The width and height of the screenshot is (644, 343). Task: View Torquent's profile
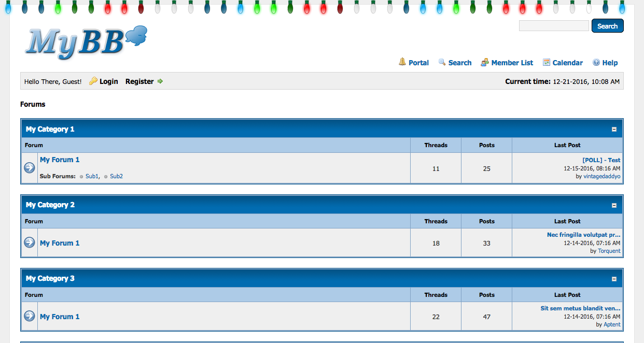point(609,251)
